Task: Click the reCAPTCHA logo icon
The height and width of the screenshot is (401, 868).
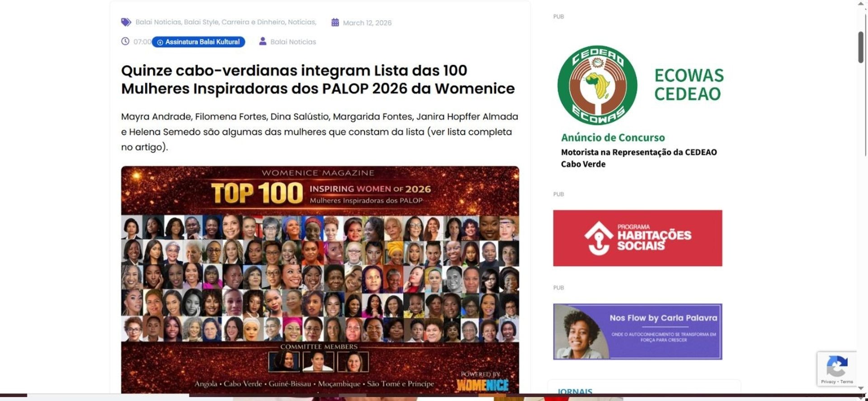Action: click(x=837, y=367)
